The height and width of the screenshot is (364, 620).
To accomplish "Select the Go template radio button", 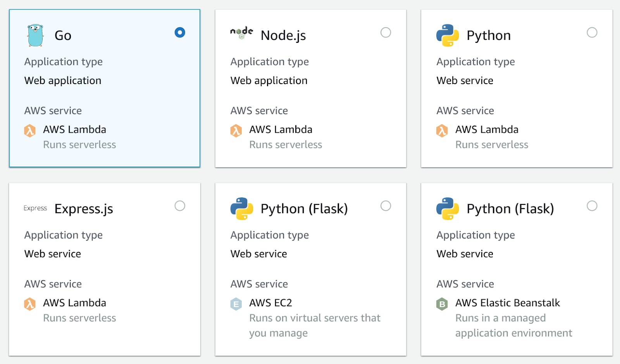I will tap(180, 32).
